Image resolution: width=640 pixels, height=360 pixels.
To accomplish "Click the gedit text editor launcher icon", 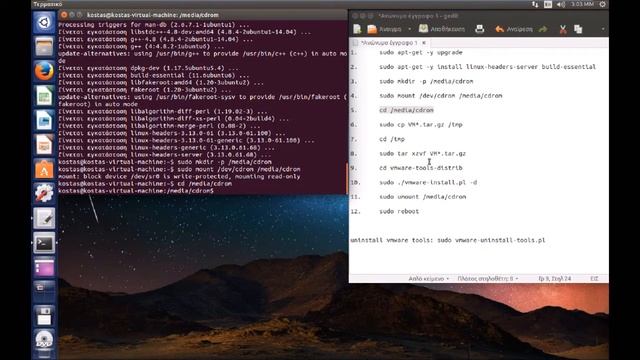I will [x=44, y=218].
